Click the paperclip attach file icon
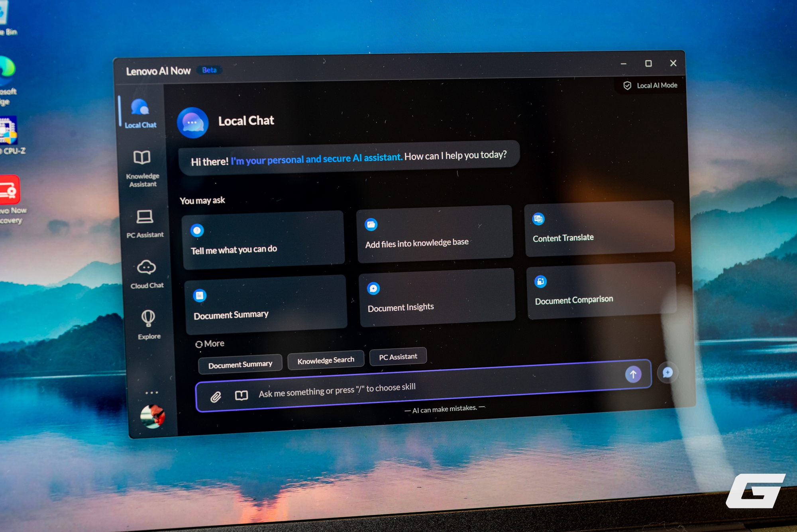Screen dimensions: 797x532 (x=216, y=397)
